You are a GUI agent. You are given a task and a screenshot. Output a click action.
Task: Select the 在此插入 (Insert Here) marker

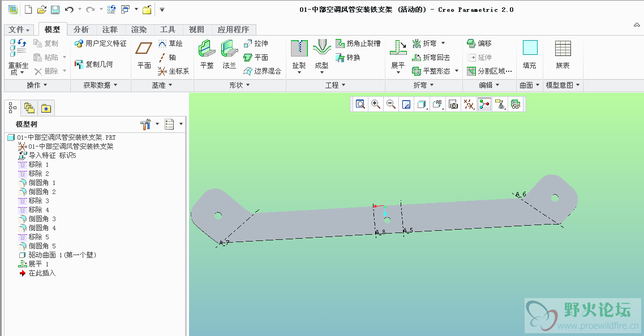[x=37, y=273]
